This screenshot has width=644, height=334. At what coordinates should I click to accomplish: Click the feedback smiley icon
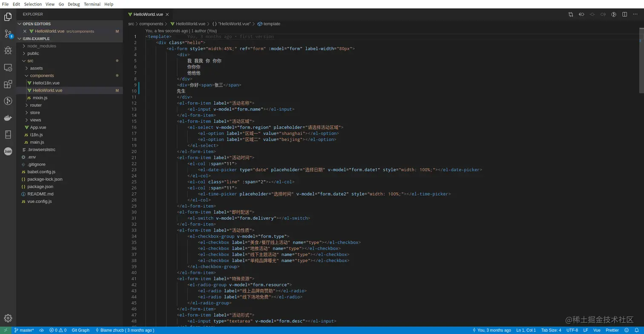pos(626,330)
